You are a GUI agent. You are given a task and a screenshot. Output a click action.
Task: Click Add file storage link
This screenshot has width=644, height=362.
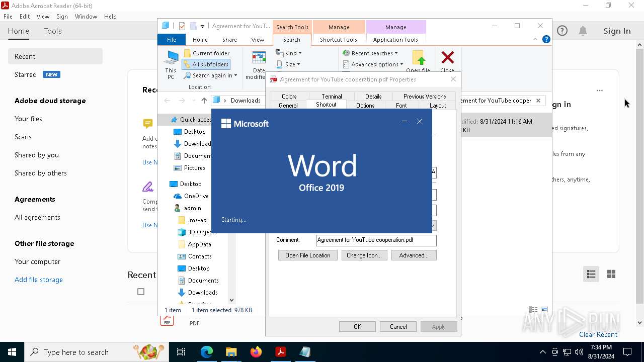39,280
